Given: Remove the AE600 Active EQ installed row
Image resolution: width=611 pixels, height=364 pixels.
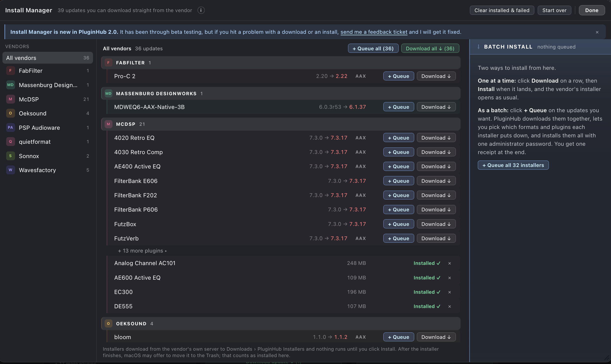Looking at the screenshot, I should tap(450, 278).
